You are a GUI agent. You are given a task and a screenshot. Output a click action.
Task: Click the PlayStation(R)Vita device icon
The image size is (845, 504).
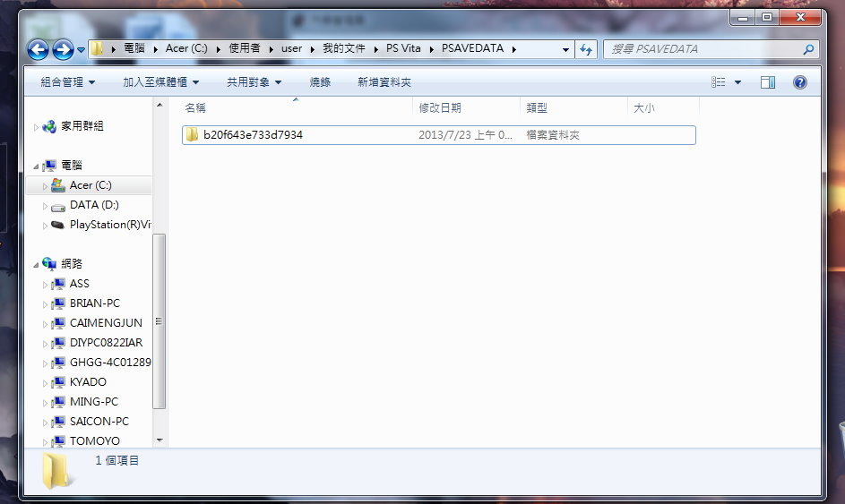(57, 225)
